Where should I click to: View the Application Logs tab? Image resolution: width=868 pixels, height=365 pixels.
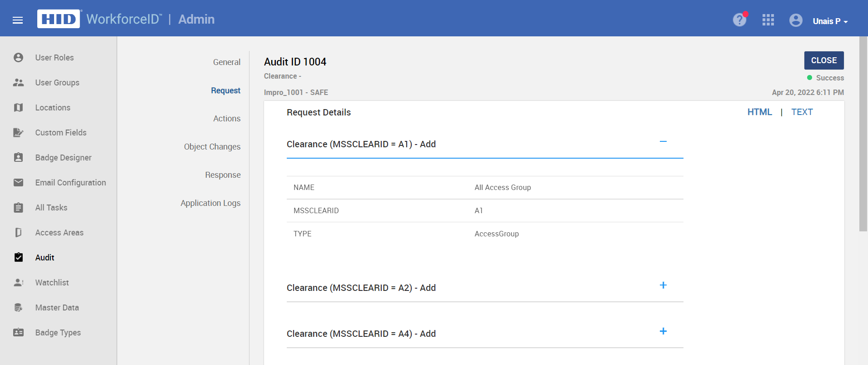point(210,203)
